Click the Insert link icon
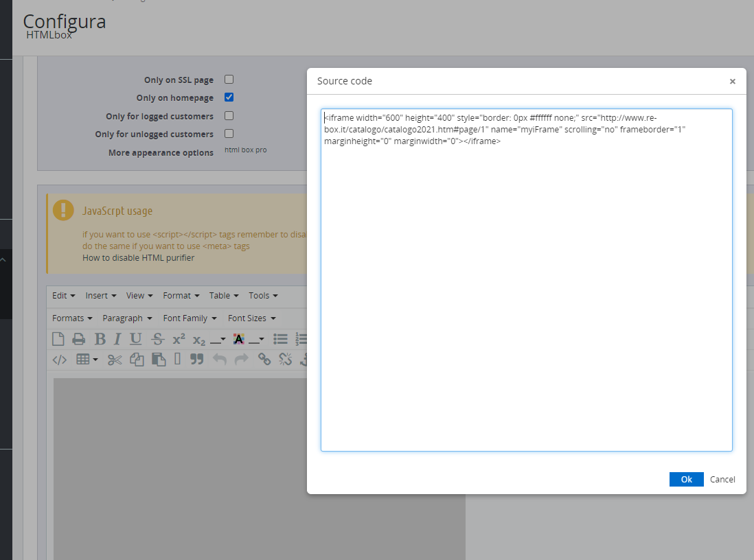 [264, 359]
